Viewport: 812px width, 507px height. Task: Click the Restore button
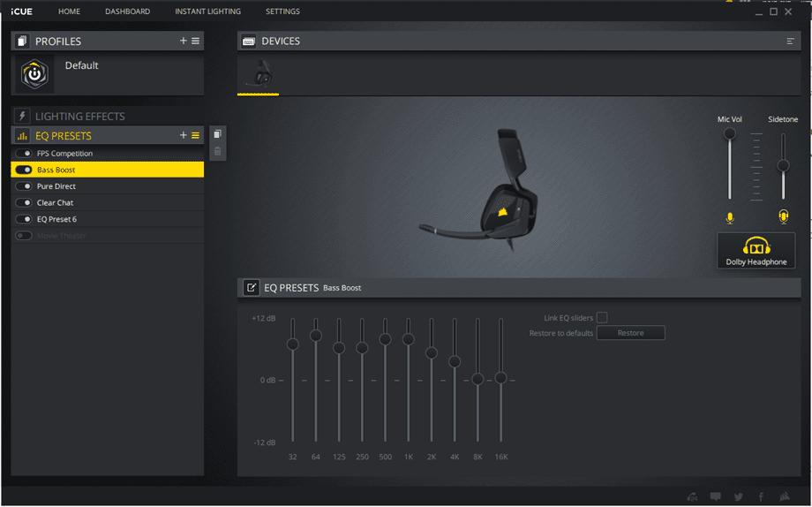631,333
